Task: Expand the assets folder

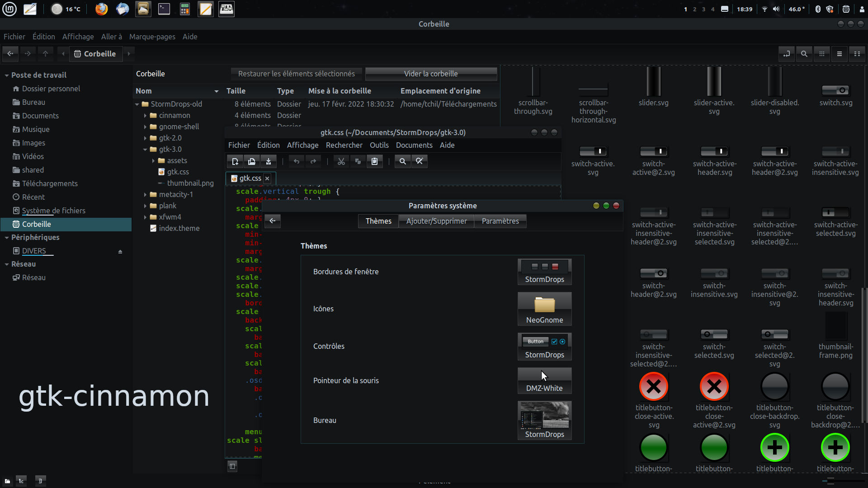Action: point(153,161)
